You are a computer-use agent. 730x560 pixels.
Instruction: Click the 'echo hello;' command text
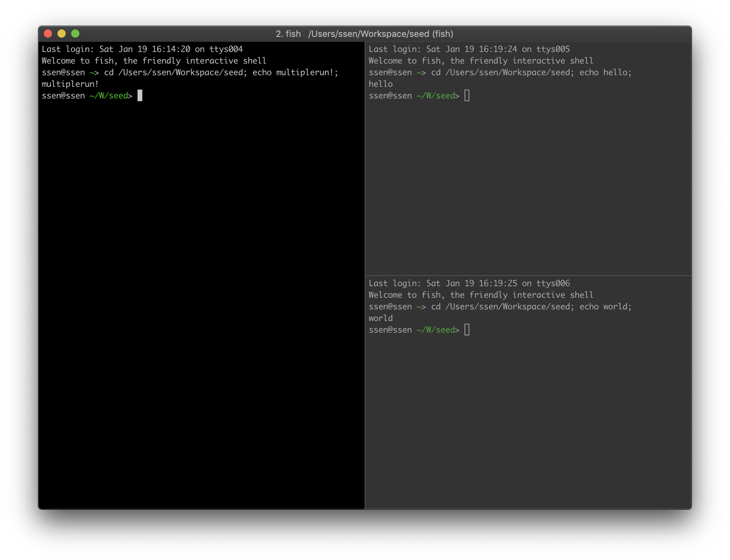605,72
